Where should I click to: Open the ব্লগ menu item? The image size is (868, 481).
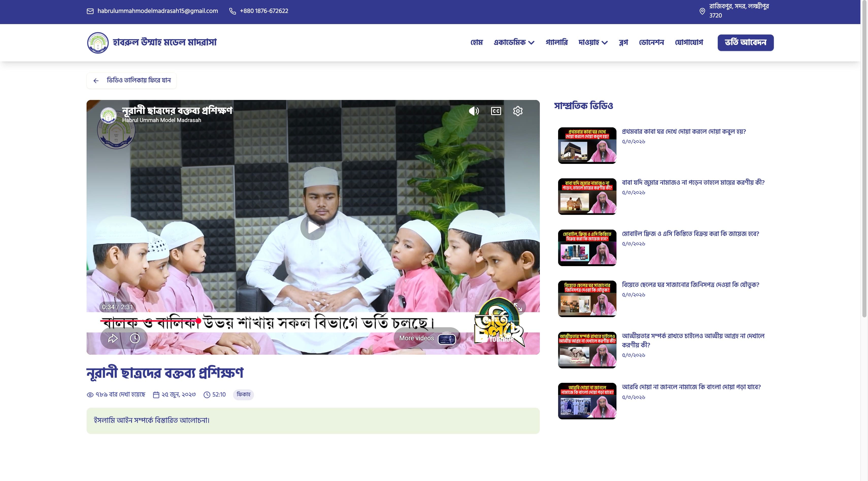coord(623,42)
